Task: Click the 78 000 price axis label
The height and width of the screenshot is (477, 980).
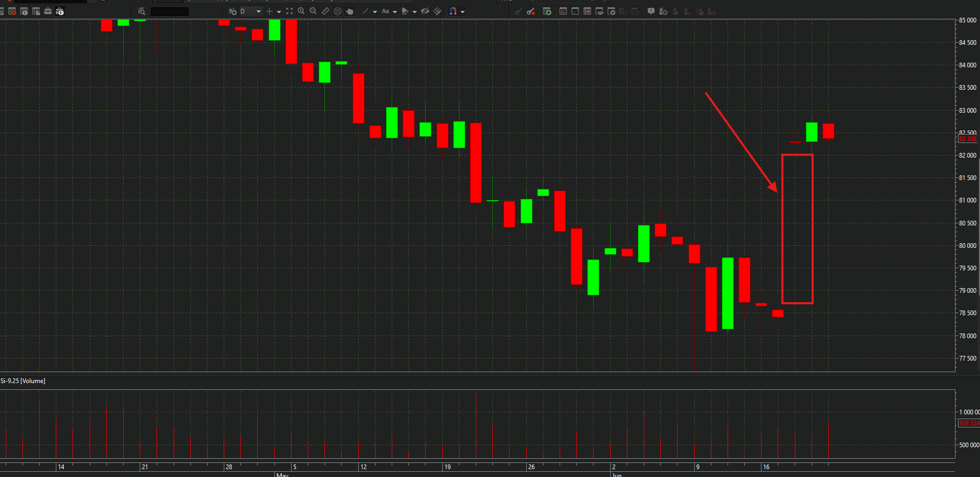Action: coord(967,336)
